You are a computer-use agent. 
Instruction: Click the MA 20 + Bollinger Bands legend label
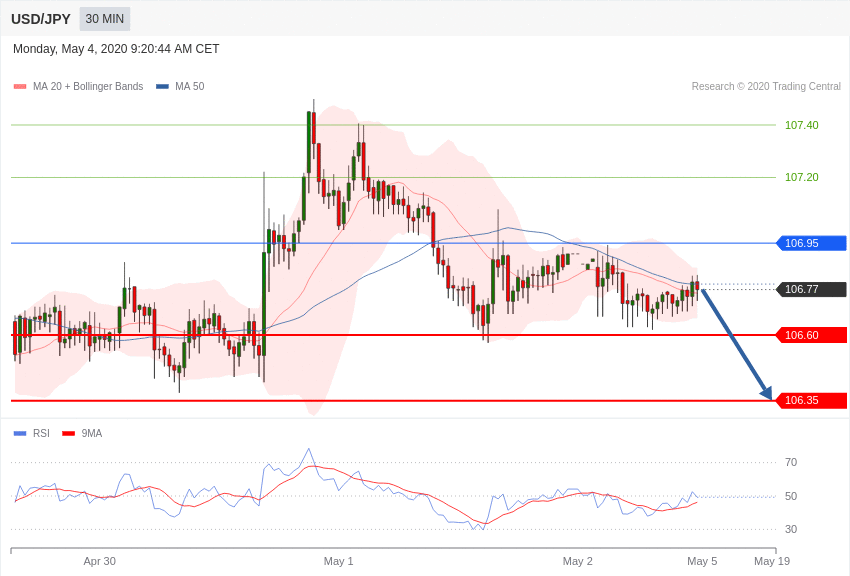(x=88, y=86)
